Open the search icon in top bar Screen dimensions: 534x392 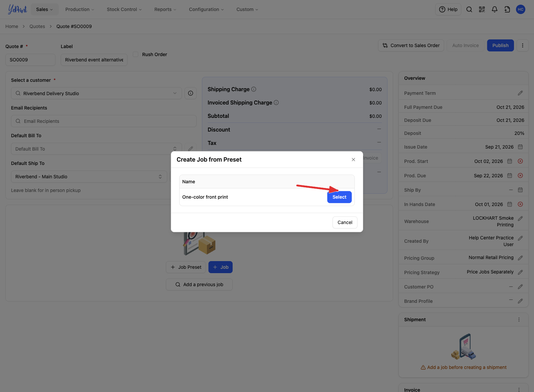469,9
